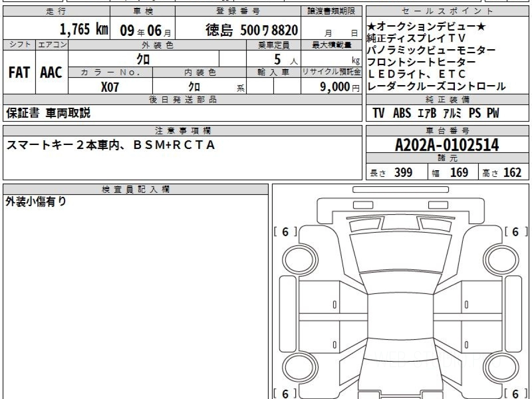The width and height of the screenshot is (532, 399).
Task: Click the 車検 header cell
Action: click(142, 12)
